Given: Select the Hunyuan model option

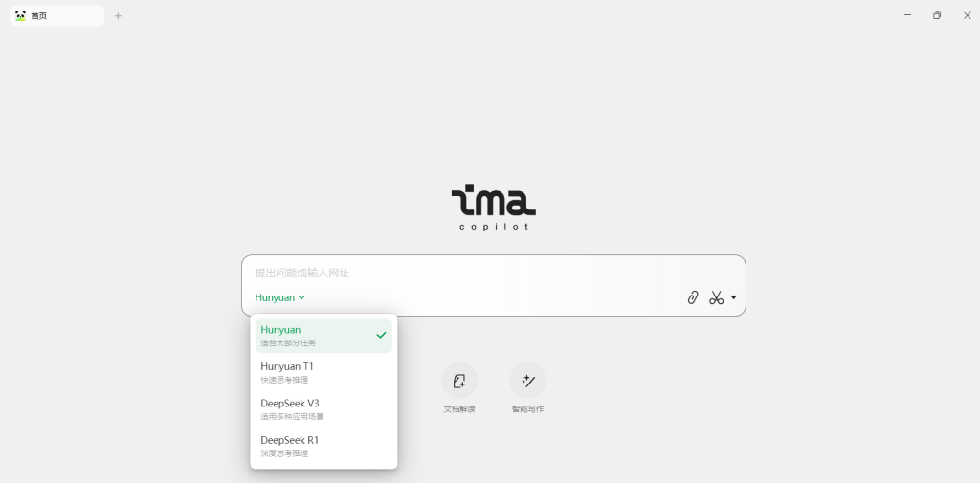Looking at the screenshot, I should (x=323, y=336).
